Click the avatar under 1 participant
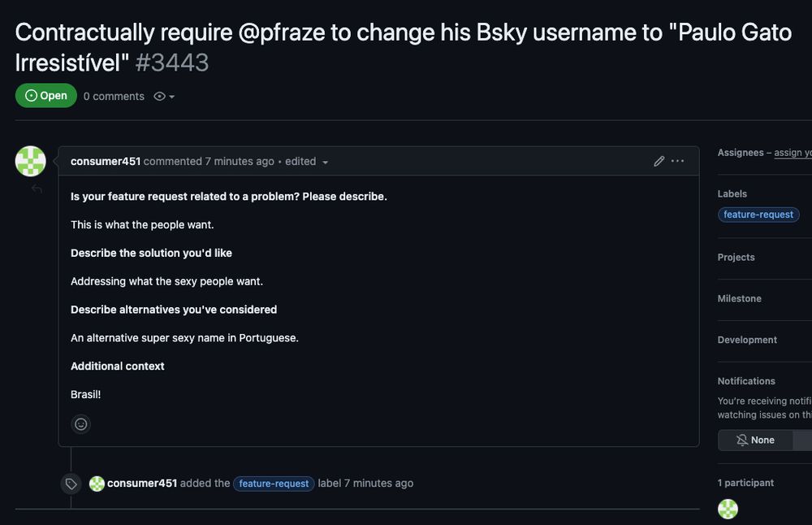Screen dimensions: 812x525 pyautogui.click(x=728, y=509)
